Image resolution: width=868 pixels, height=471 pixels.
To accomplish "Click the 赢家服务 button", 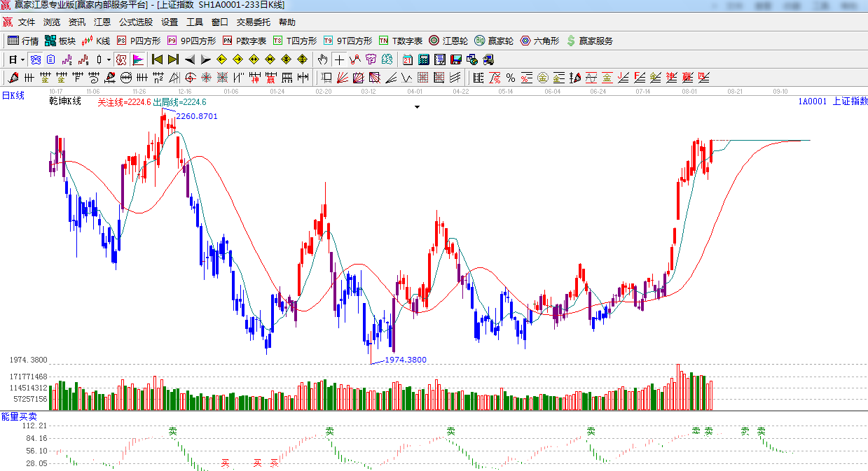I will tap(590, 41).
